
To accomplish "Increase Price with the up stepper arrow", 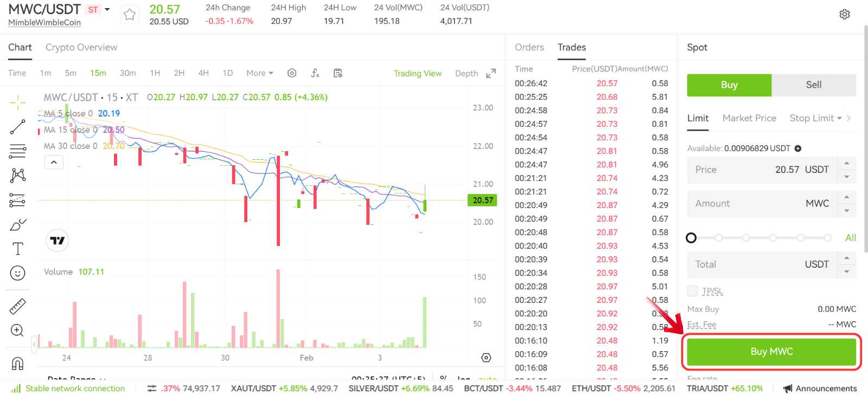I will (x=847, y=163).
